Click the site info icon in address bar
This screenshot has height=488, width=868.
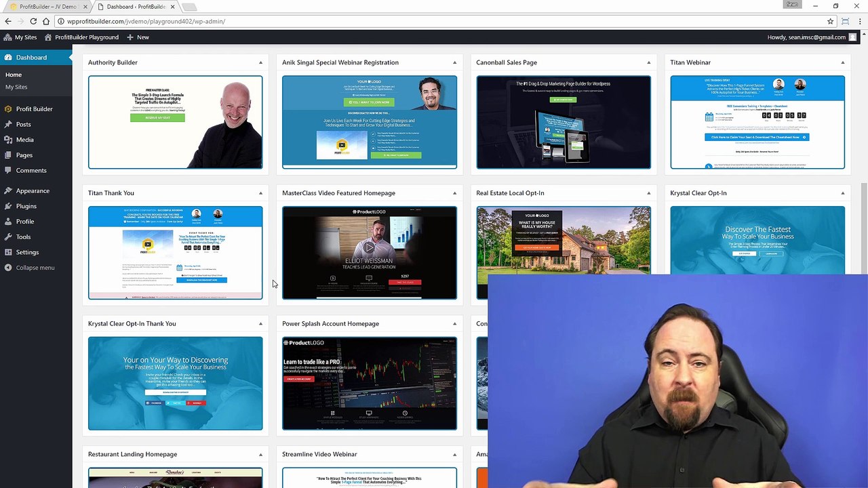point(61,21)
